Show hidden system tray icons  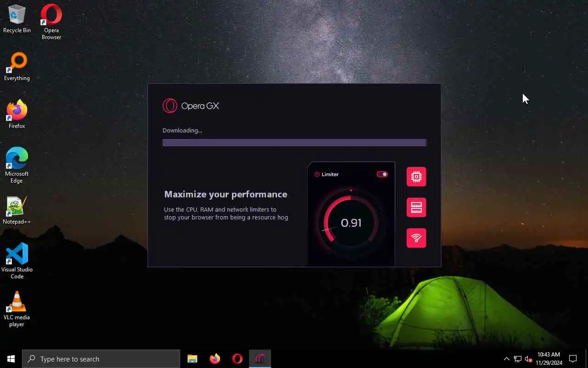click(506, 359)
